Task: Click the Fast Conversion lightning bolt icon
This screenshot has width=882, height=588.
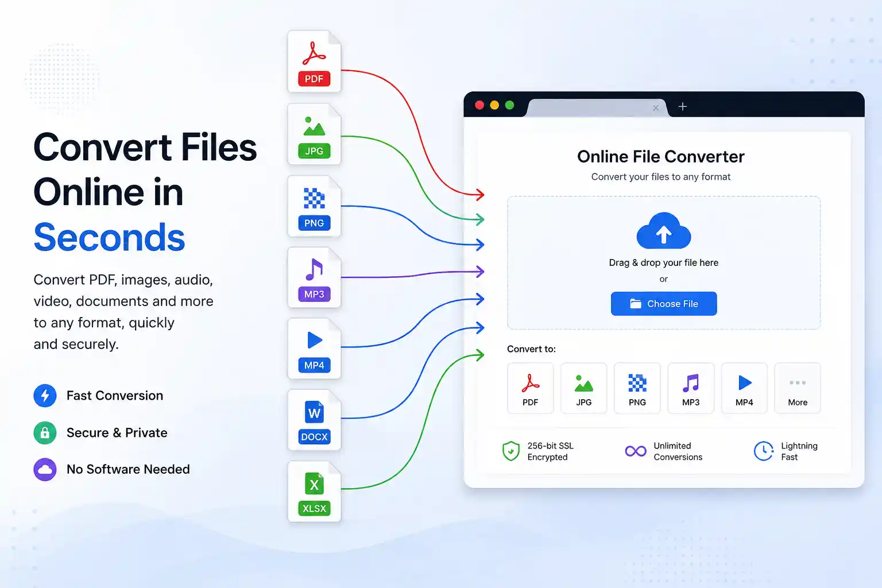Action: [45, 396]
